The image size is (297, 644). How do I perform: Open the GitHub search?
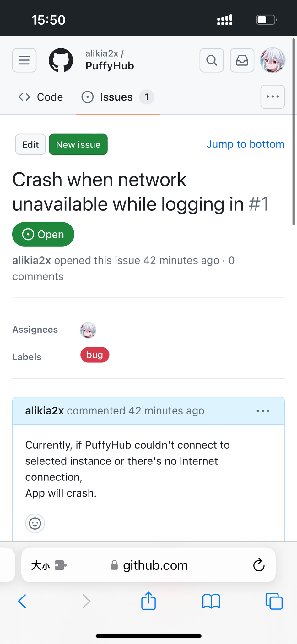click(212, 60)
